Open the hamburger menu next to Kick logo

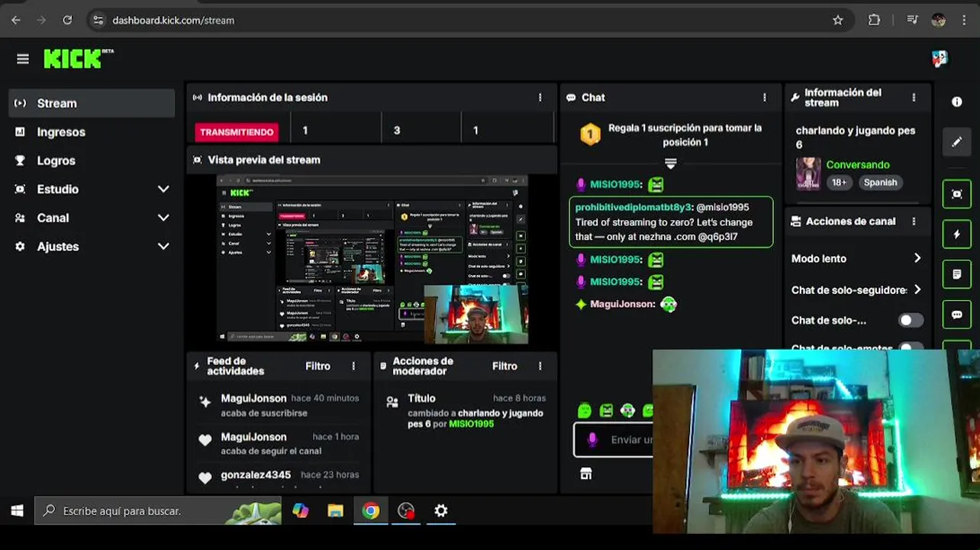click(23, 59)
